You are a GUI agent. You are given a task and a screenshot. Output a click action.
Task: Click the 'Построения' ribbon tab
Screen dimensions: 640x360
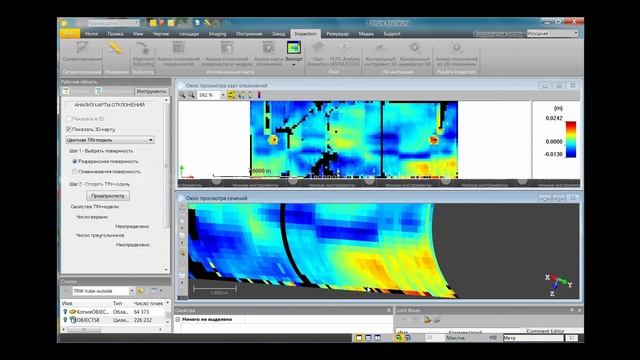click(249, 34)
